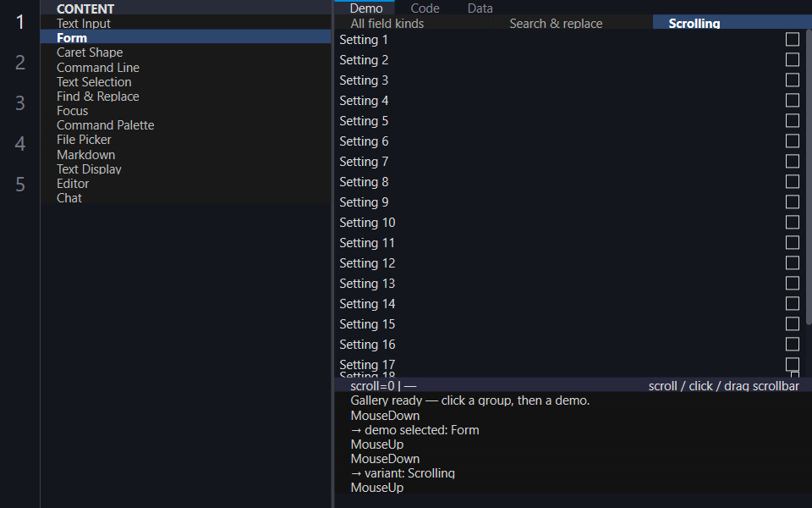812x508 pixels.
Task: Select the Find & Replace demo entry
Action: pos(185,97)
